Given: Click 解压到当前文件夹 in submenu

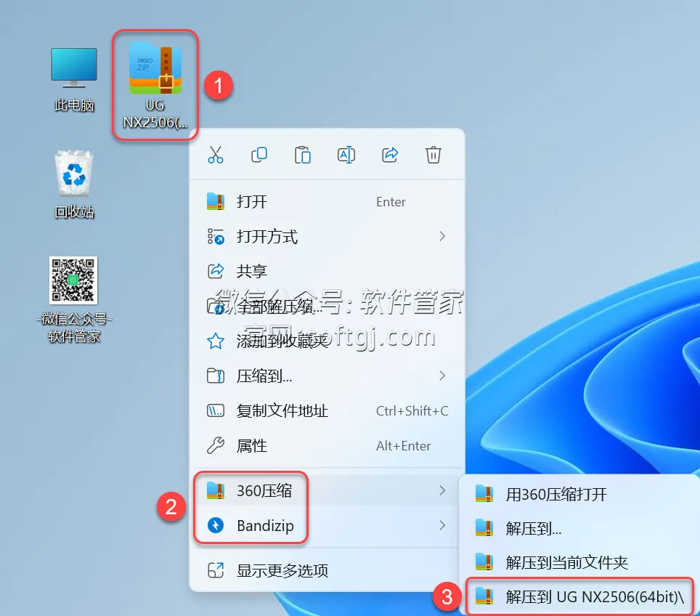Looking at the screenshot, I should pos(566,562).
